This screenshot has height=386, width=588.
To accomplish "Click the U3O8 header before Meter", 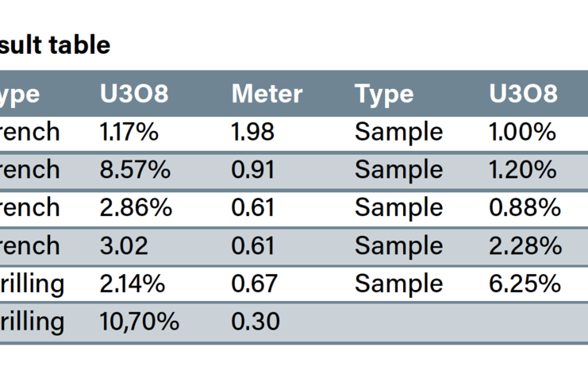I will coord(134,95).
